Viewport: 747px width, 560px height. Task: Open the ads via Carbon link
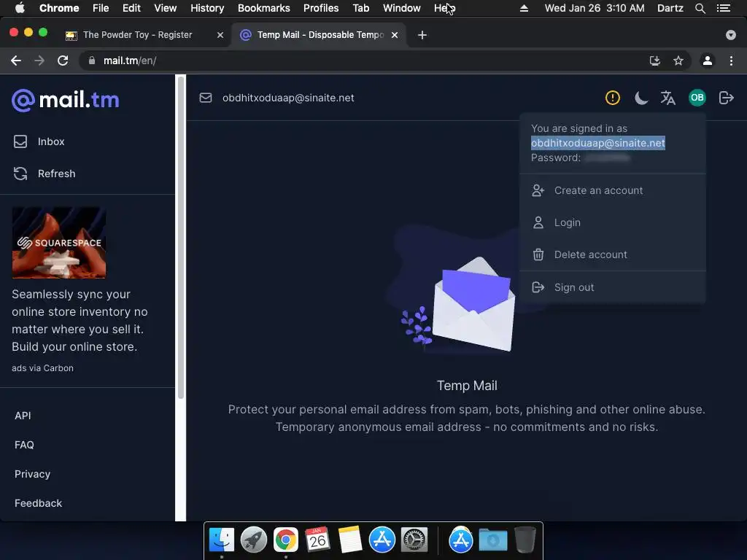[42, 368]
